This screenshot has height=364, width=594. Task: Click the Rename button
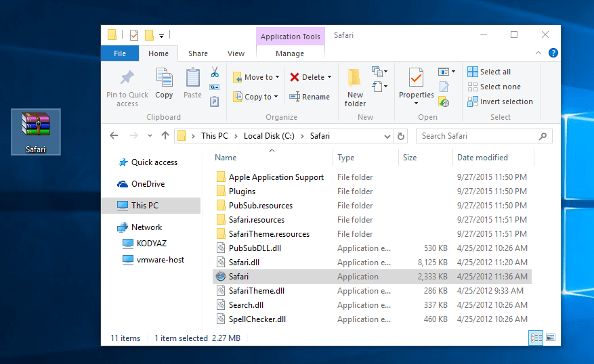(310, 97)
